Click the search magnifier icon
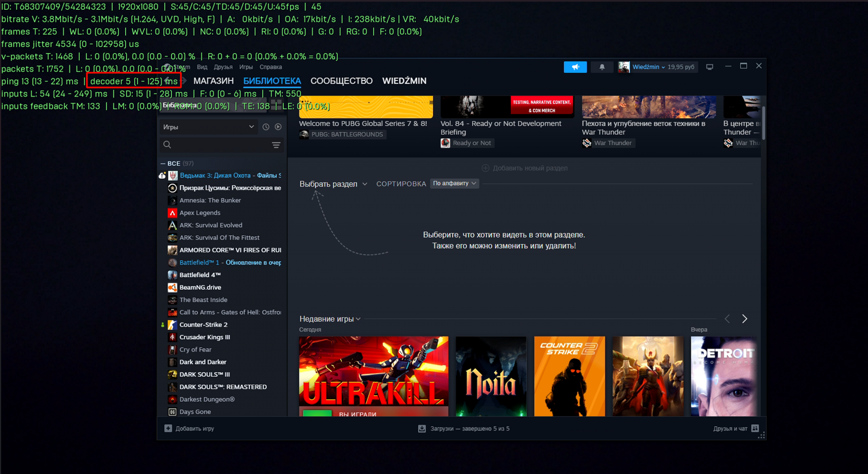 (x=167, y=145)
